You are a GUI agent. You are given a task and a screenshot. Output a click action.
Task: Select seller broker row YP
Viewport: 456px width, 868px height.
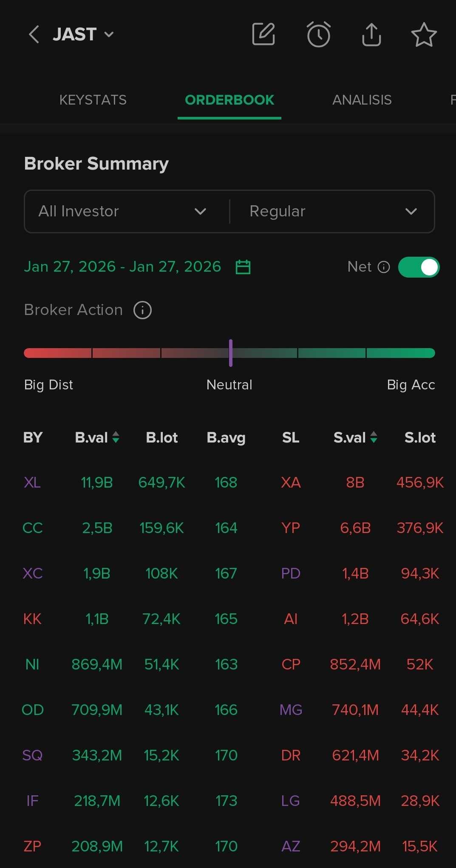click(x=291, y=528)
